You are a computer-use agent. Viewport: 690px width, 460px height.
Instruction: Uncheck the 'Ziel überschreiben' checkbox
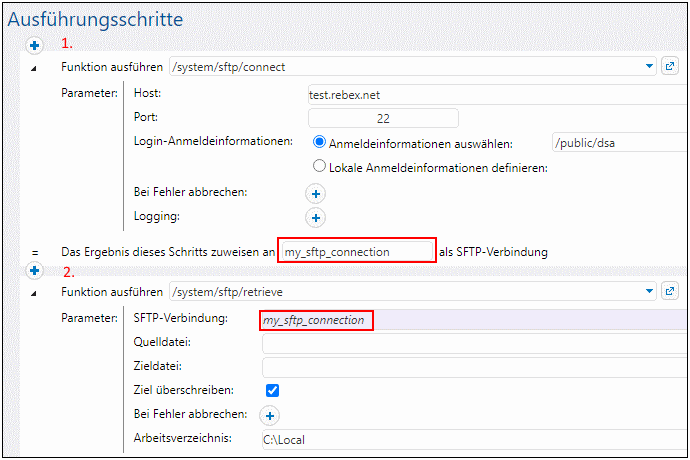[272, 391]
